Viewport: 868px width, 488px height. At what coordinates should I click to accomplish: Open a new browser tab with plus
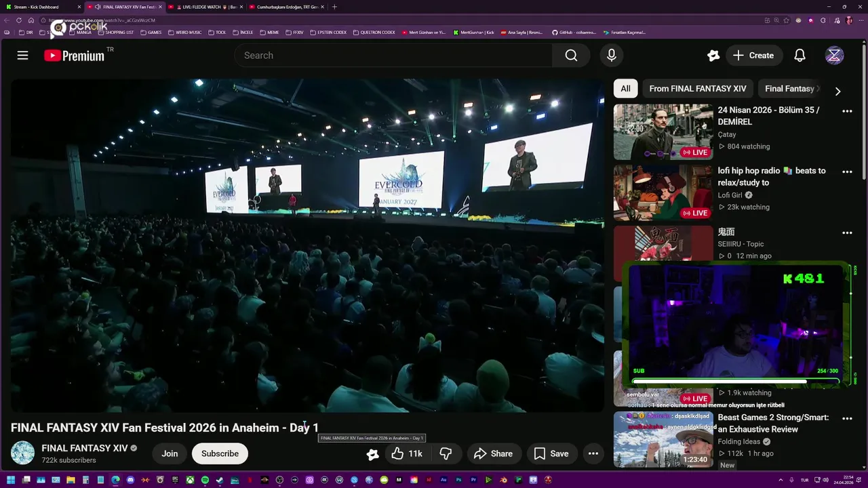tap(334, 7)
